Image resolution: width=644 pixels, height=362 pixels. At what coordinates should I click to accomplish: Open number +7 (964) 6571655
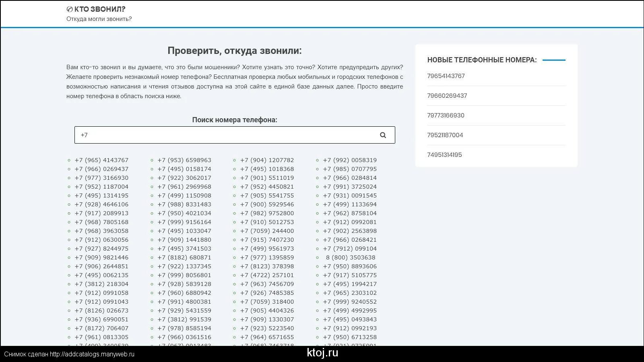267,337
